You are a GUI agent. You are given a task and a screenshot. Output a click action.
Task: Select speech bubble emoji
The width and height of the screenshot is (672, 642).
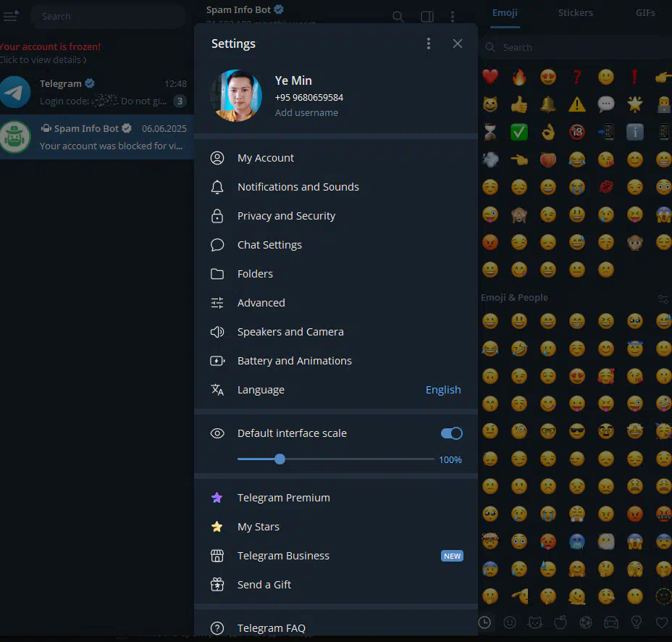[606, 104]
